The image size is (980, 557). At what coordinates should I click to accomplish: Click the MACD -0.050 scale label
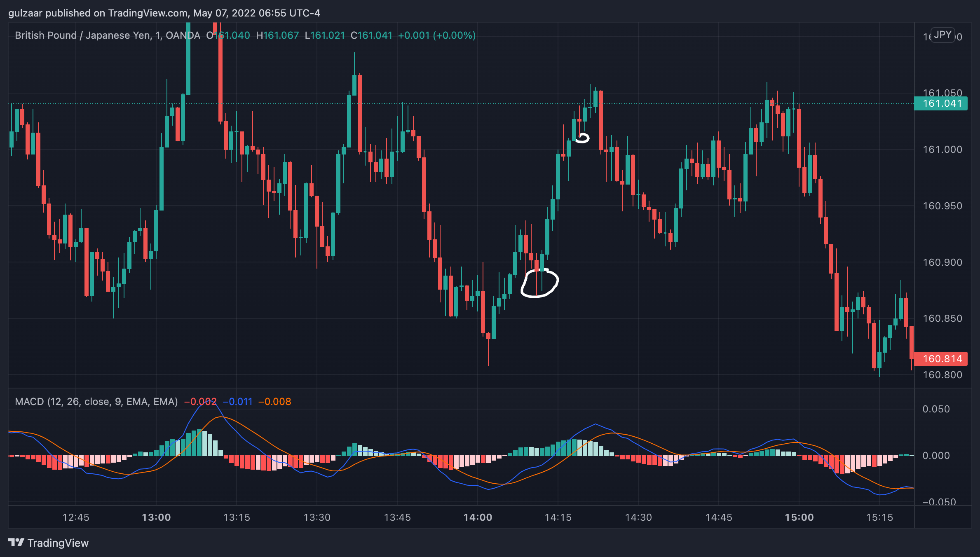click(939, 502)
